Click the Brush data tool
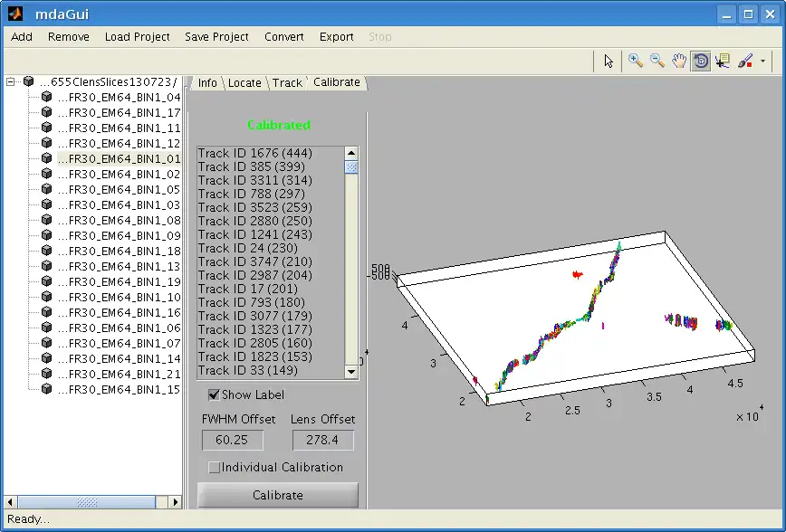This screenshot has width=786, height=532. click(x=744, y=61)
